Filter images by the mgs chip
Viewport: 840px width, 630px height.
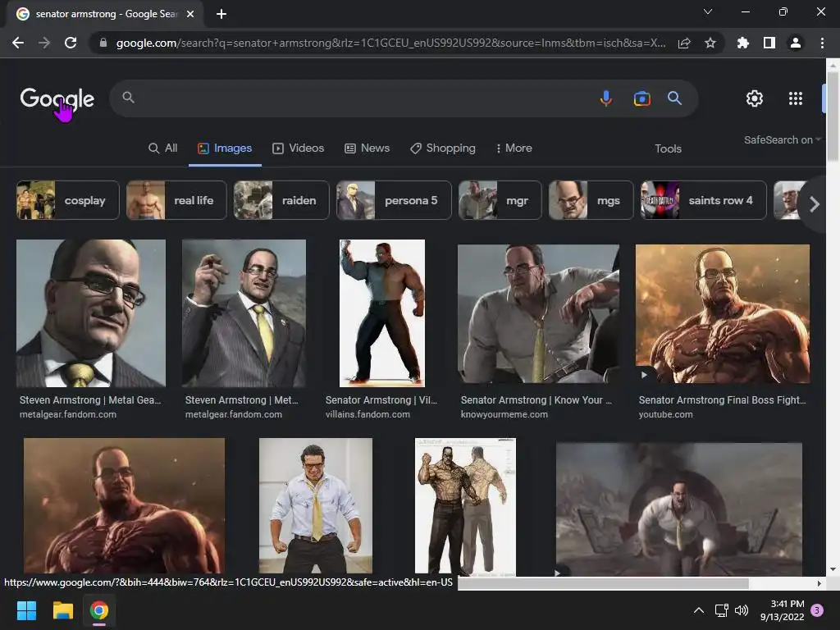pyautogui.click(x=591, y=200)
